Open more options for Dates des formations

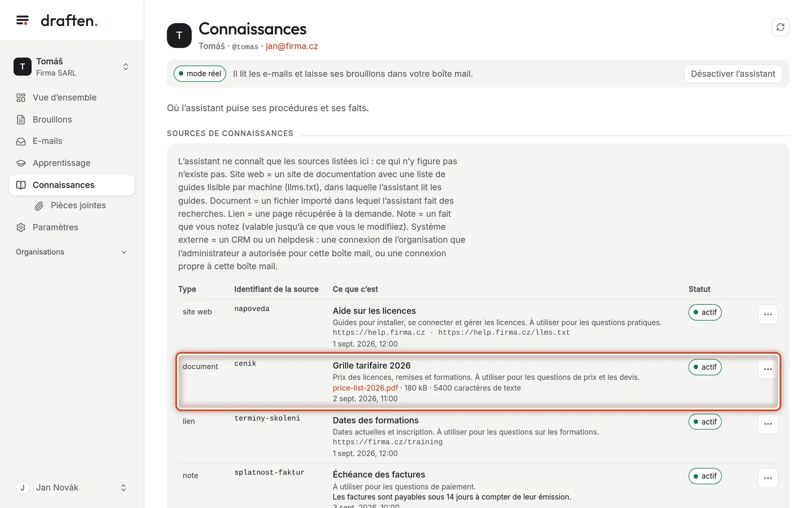[768, 424]
